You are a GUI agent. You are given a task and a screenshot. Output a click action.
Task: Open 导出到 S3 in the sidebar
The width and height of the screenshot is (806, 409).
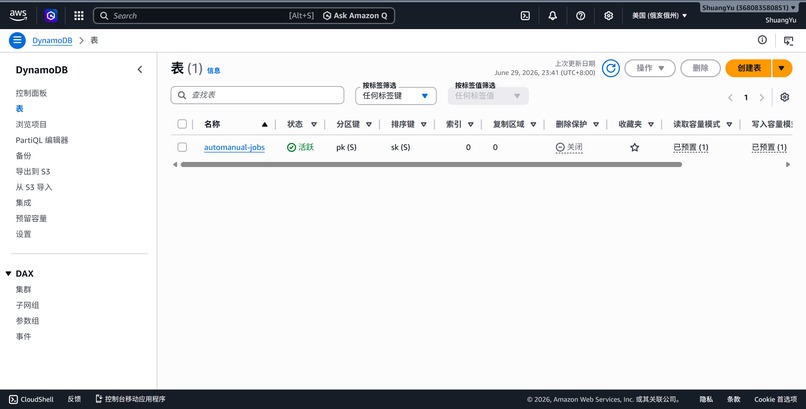33,171
